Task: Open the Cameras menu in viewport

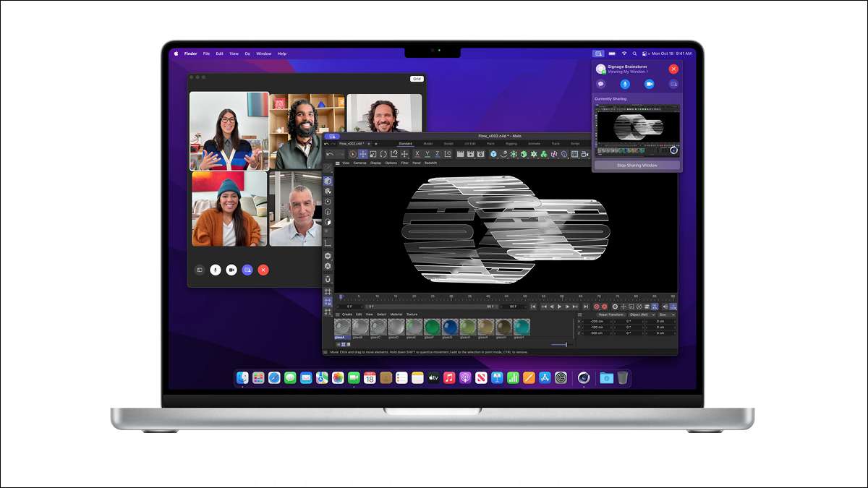Action: [359, 163]
